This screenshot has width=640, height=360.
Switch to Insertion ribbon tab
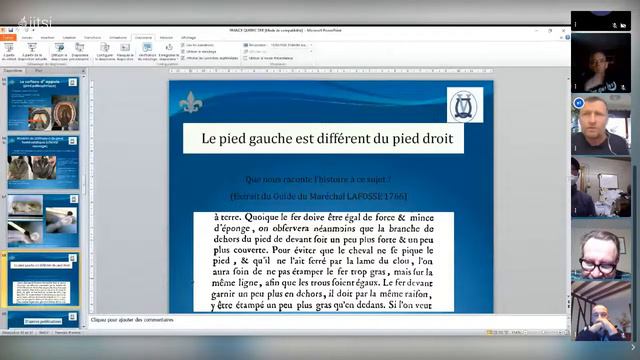(47, 38)
